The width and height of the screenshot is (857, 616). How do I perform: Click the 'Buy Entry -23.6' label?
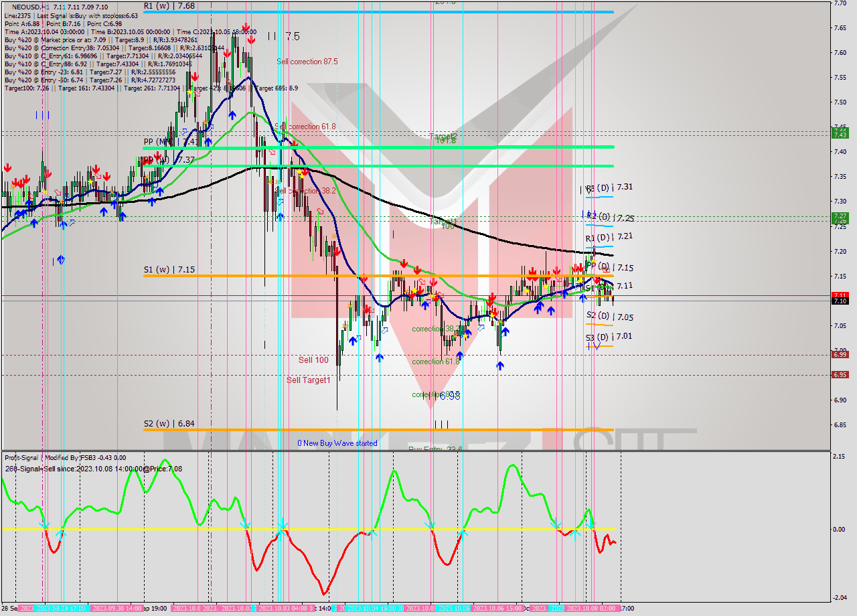[x=435, y=449]
